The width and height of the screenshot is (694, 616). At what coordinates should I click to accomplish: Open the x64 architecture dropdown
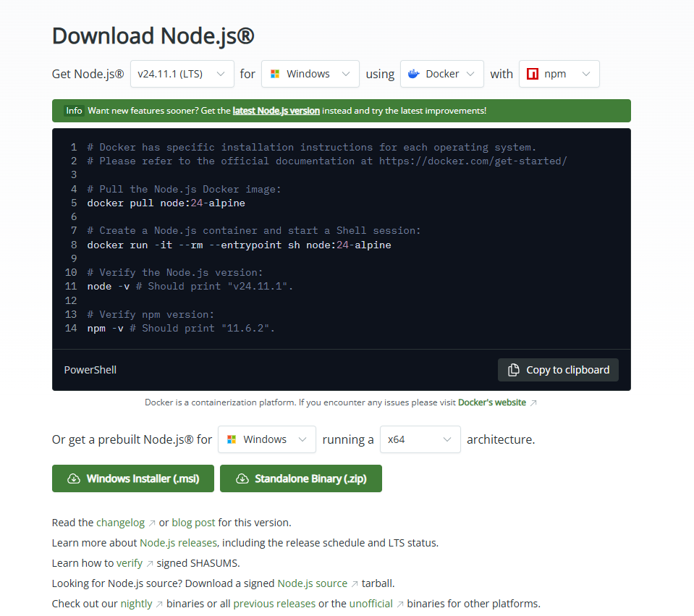coord(420,439)
